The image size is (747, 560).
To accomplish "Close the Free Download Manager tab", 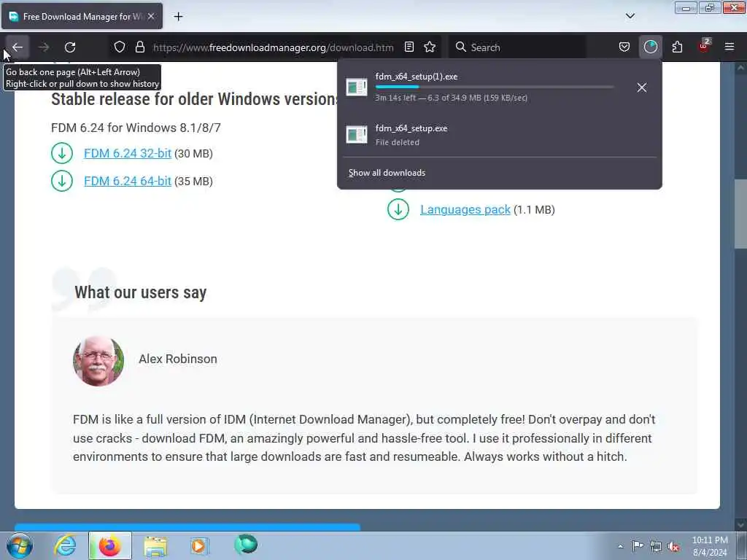I will tap(150, 17).
